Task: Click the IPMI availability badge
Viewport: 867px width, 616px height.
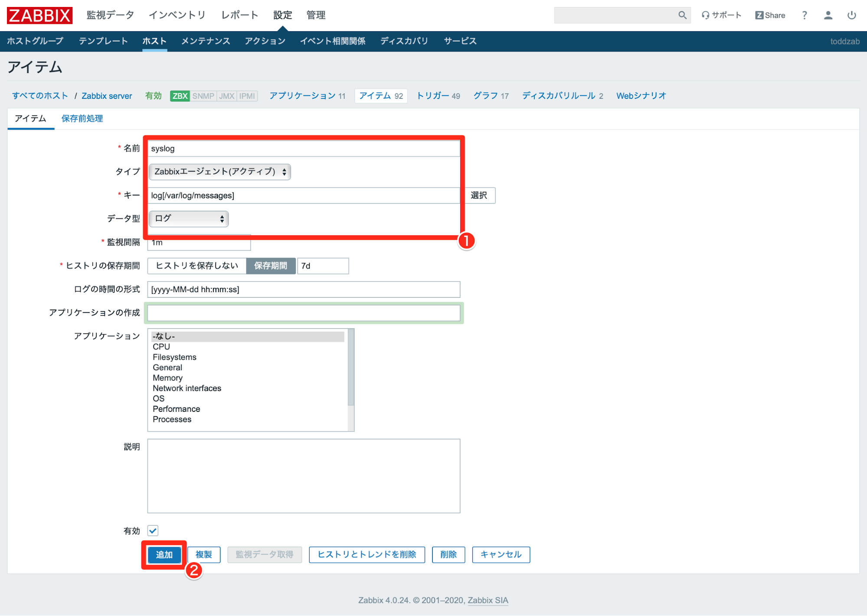Action: [247, 96]
